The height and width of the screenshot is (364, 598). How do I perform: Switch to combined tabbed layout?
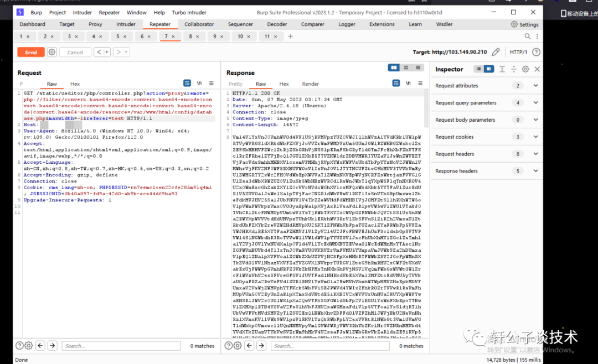click(418, 67)
